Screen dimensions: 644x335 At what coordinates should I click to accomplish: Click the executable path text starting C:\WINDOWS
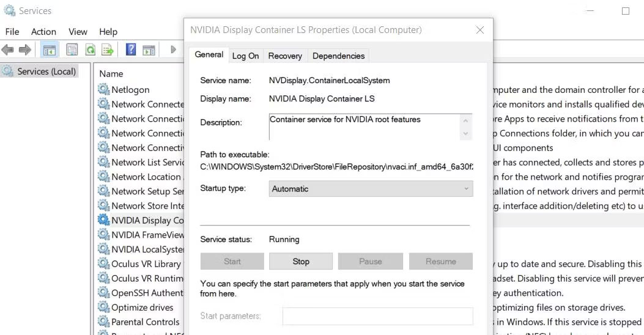tap(336, 167)
